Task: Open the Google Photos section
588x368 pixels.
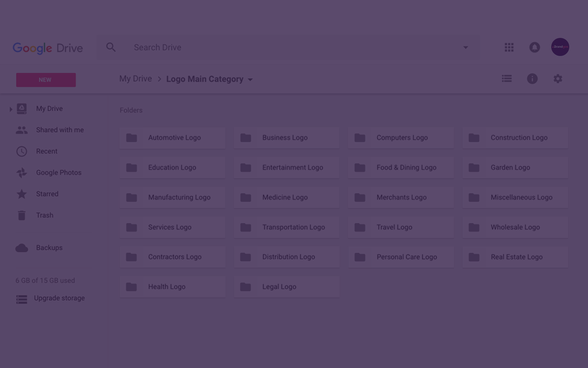Action: point(59,173)
